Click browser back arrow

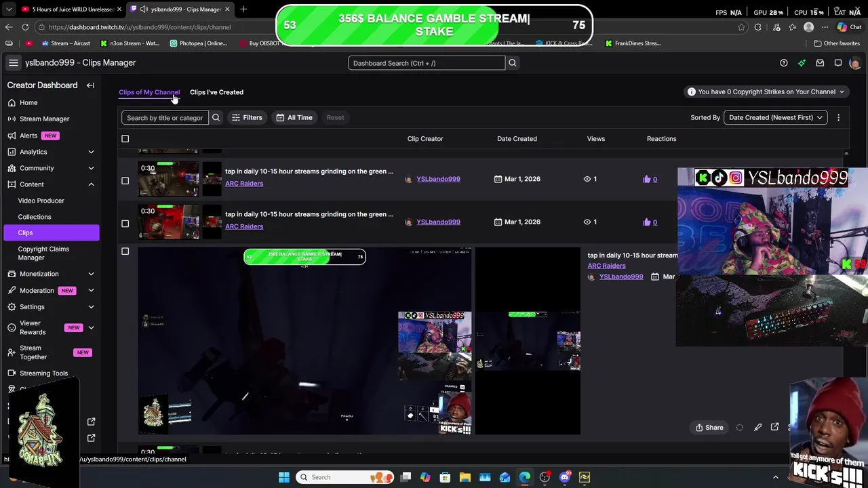point(9,27)
